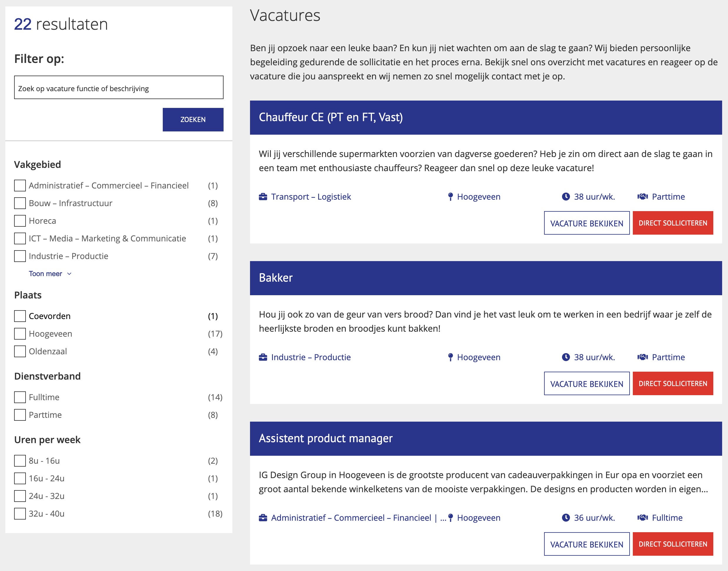This screenshot has height=571, width=728.
Task: Open Vacature bekijken for Assistent product manager
Action: [587, 544]
